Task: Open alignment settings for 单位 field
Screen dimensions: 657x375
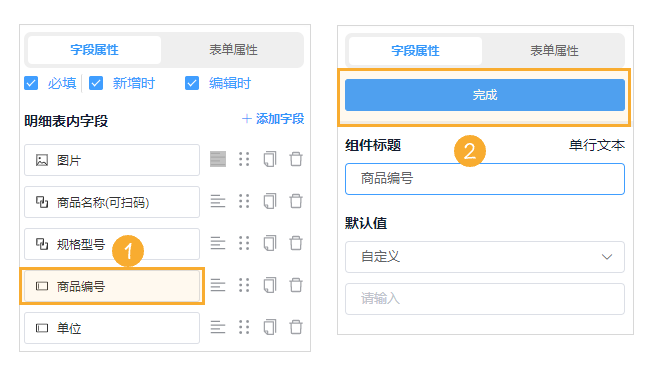Action: (218, 327)
